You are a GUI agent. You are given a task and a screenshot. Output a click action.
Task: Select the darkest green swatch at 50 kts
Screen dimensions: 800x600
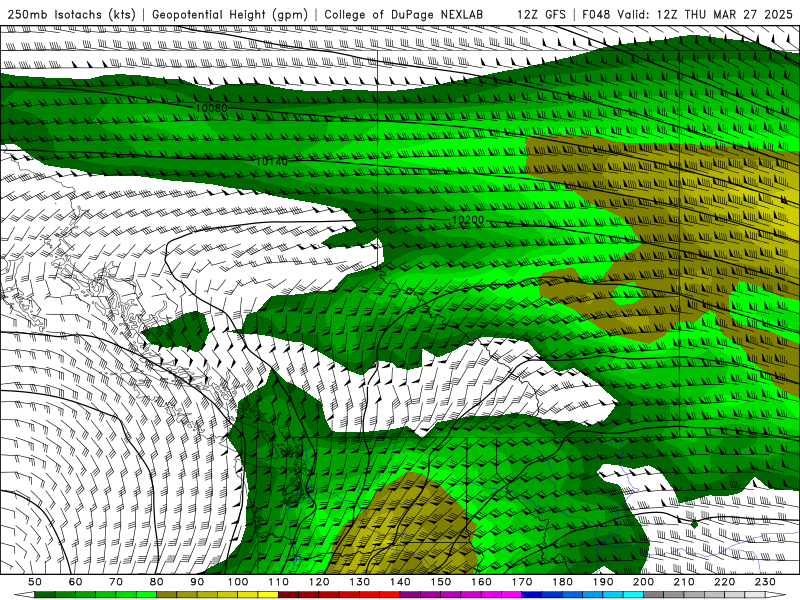(44, 595)
